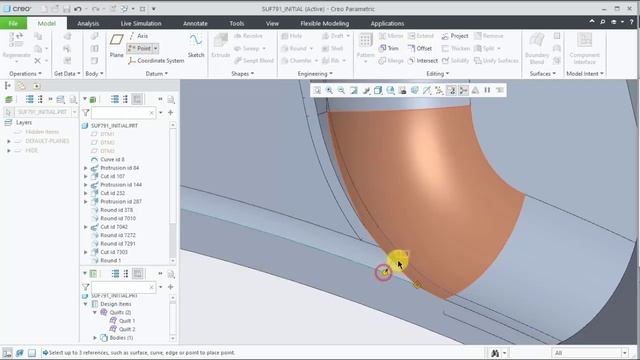The width and height of the screenshot is (640, 360).
Task: Open Saved Orientations in graphics toolbar
Action: click(x=390, y=90)
